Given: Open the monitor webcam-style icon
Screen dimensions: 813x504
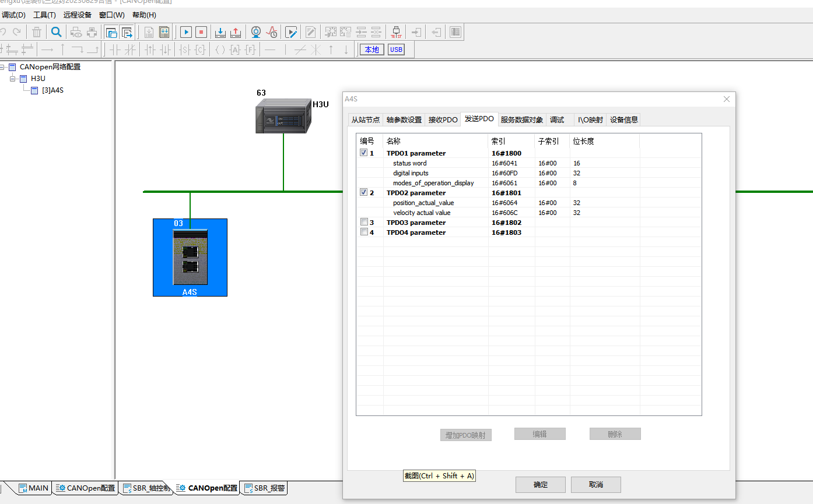Looking at the screenshot, I should pyautogui.click(x=256, y=32).
